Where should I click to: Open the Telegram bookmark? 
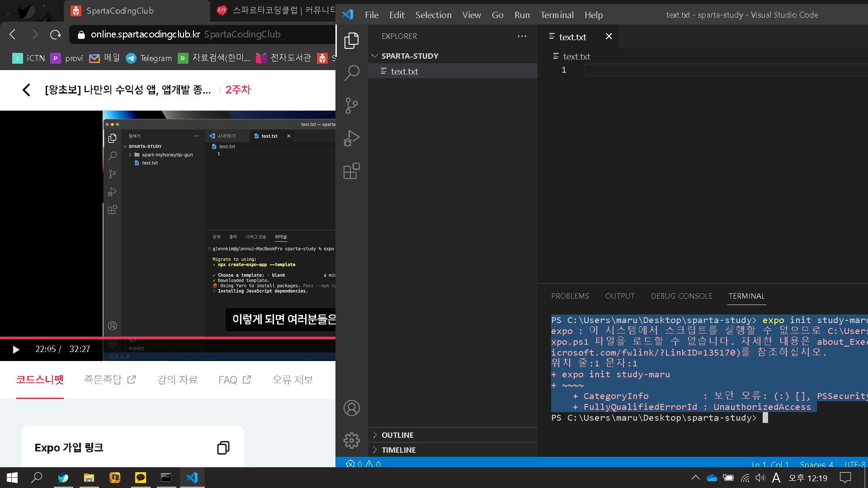pos(149,58)
